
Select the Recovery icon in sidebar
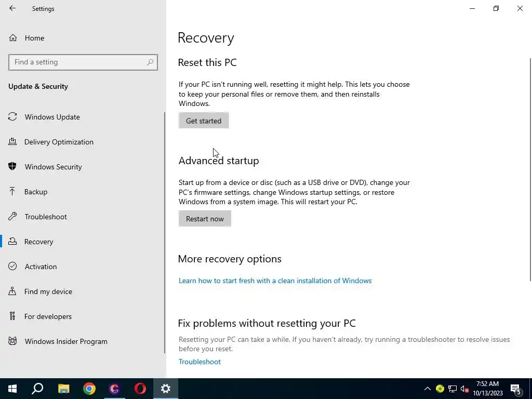click(x=12, y=242)
